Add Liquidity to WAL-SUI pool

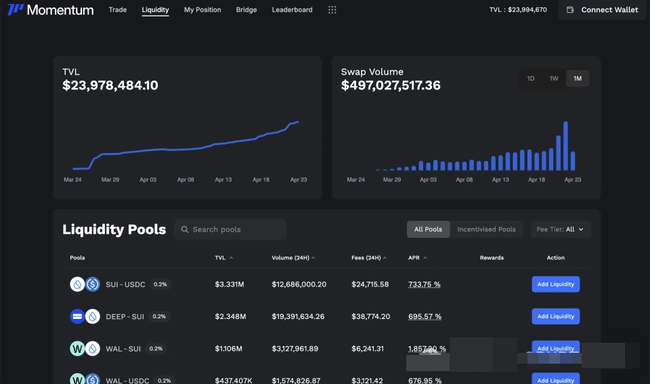(555, 348)
